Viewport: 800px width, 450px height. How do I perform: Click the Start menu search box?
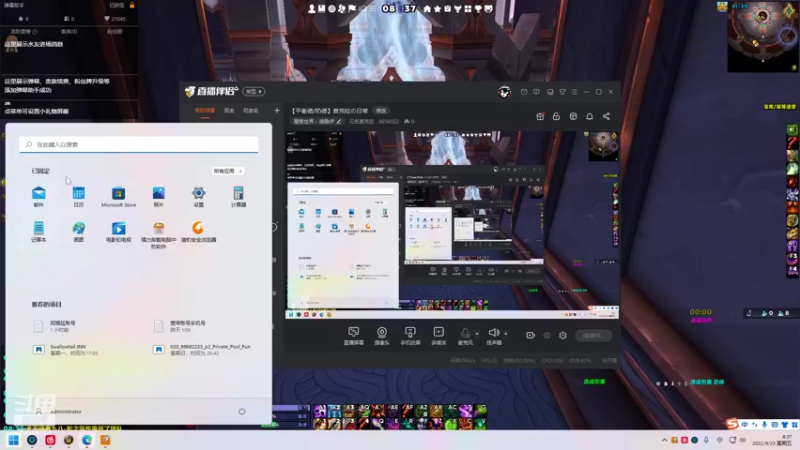[x=139, y=144]
